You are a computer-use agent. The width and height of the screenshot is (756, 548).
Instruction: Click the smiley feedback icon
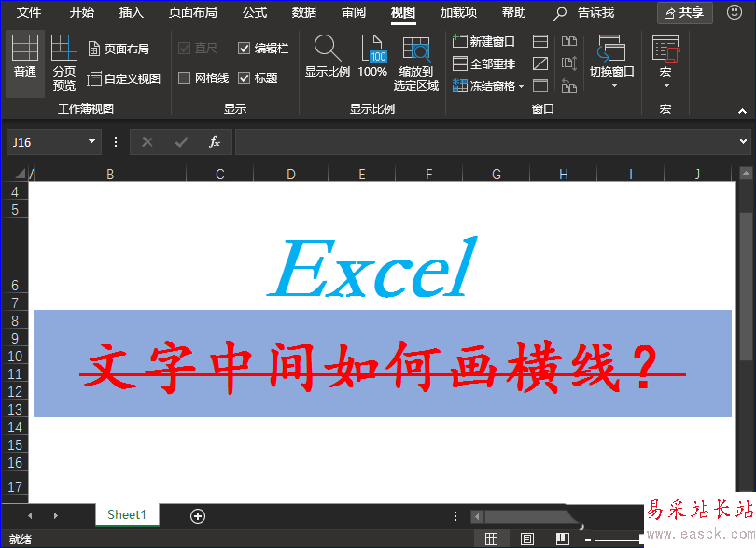(735, 12)
